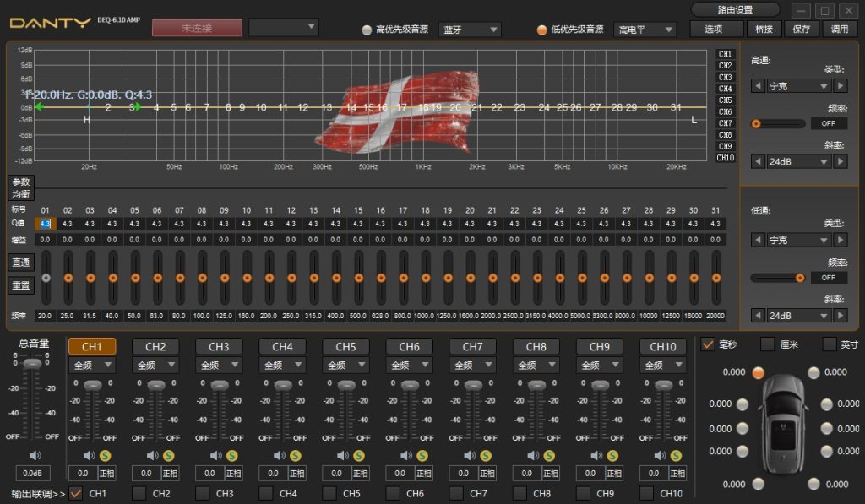Select CH9 in the graph curve list

coord(725,146)
